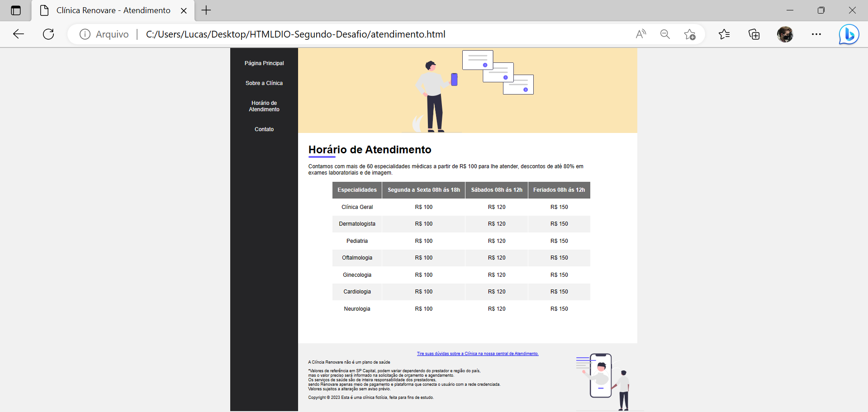Viewport: 868px width, 412px height.
Task: Go to Página Principal
Action: [x=264, y=63]
